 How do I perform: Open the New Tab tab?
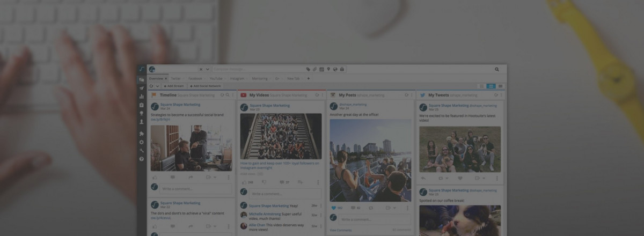pos(294,78)
